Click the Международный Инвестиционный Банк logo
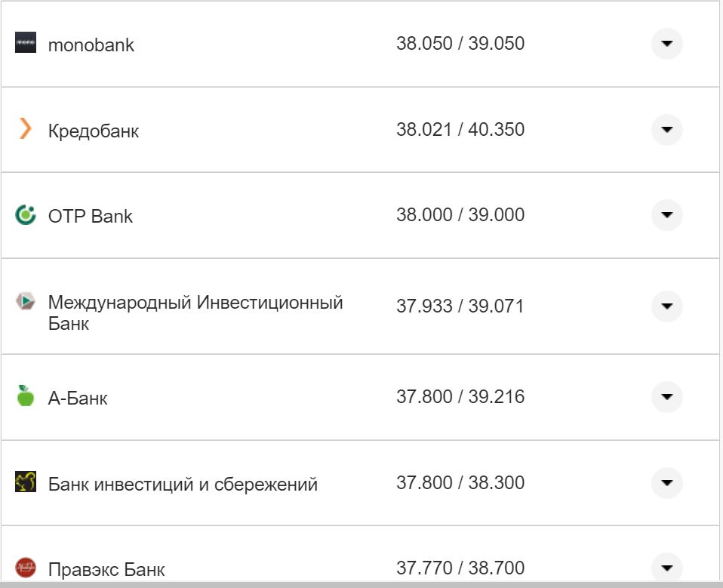Viewport: 723px width, 588px height. pyautogui.click(x=26, y=300)
